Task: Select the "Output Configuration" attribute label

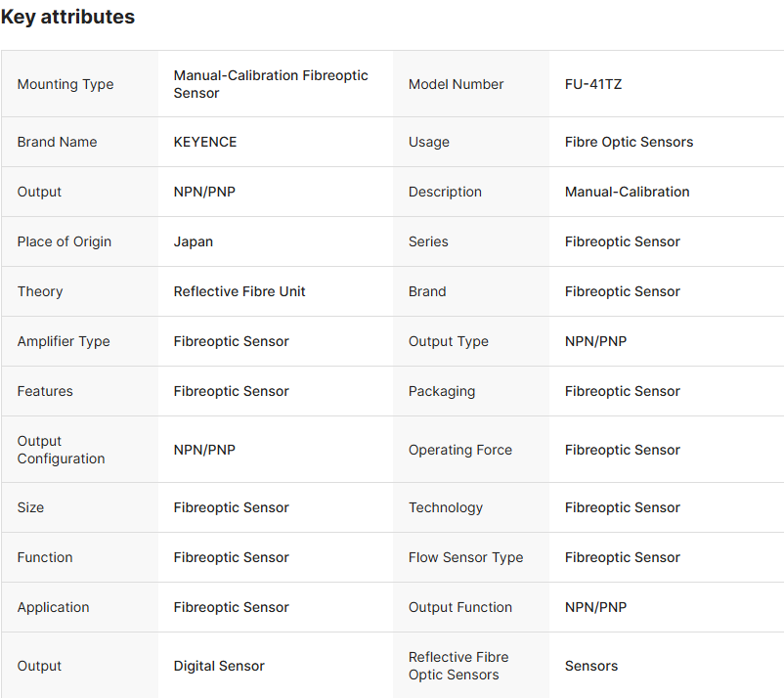Action: coord(61,450)
